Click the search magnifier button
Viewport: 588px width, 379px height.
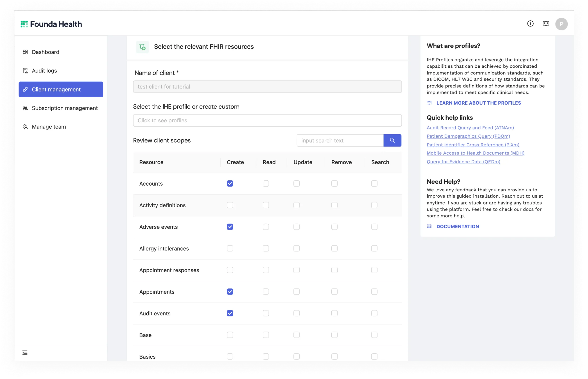pos(392,140)
